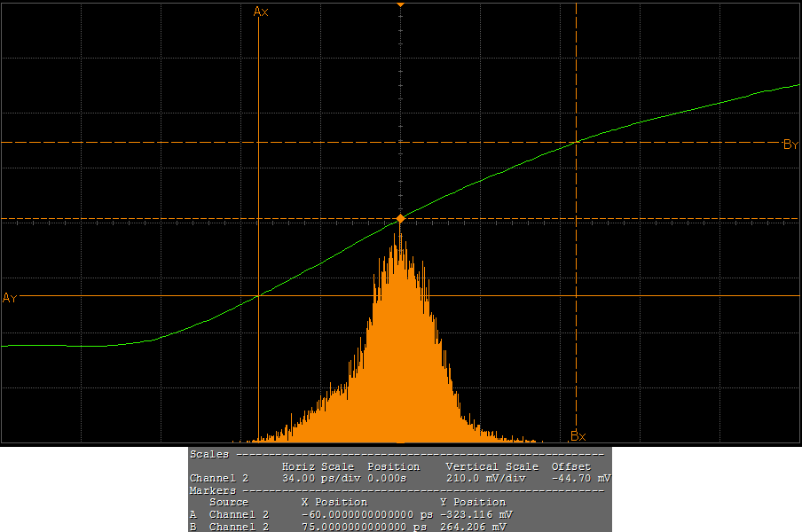Click the Markers section header
The width and height of the screenshot is (802, 532).
pos(213,490)
